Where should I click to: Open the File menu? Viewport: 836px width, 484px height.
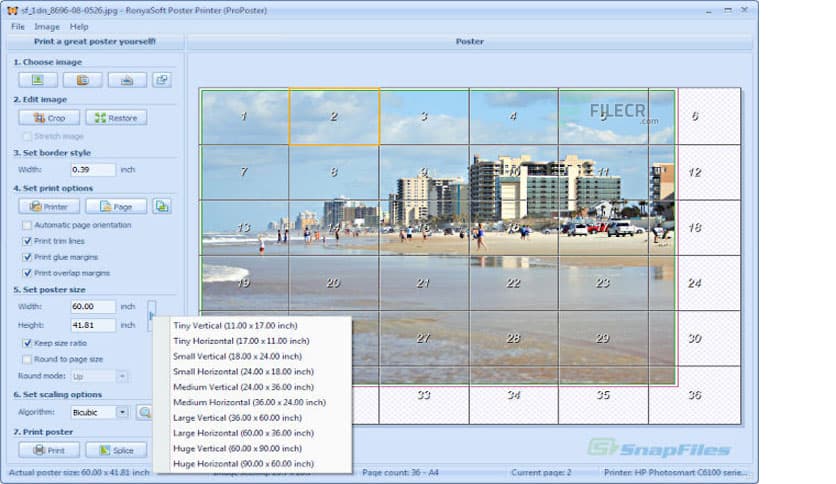click(18, 27)
